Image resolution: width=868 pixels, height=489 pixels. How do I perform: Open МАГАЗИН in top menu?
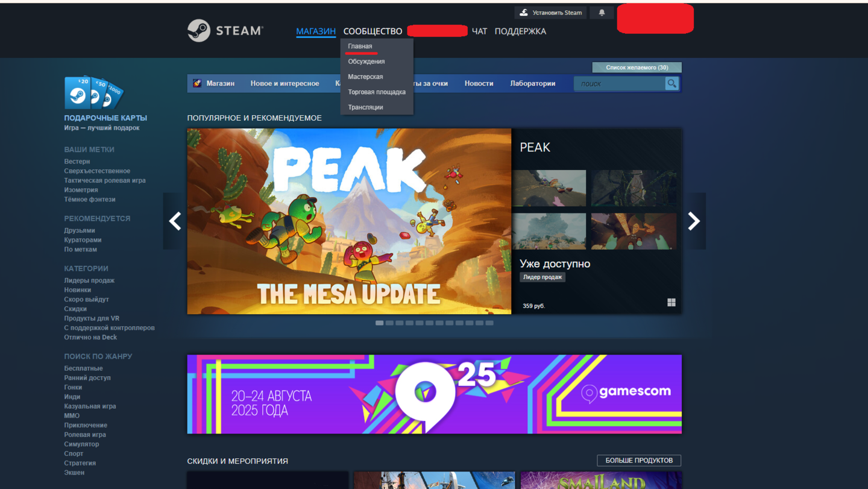coord(316,31)
